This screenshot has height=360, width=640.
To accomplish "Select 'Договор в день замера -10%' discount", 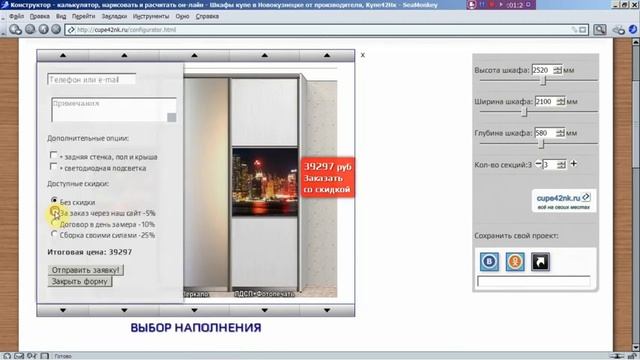I will [x=54, y=223].
